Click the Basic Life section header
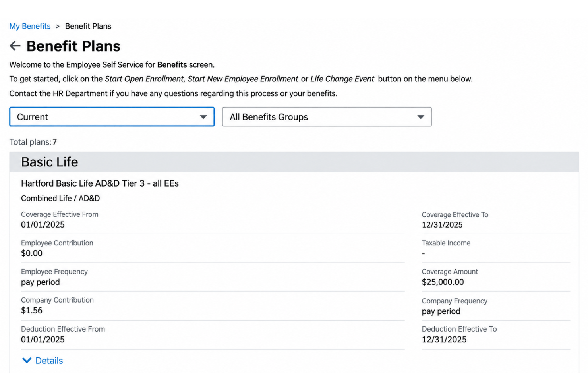The image size is (588, 392). (x=294, y=162)
